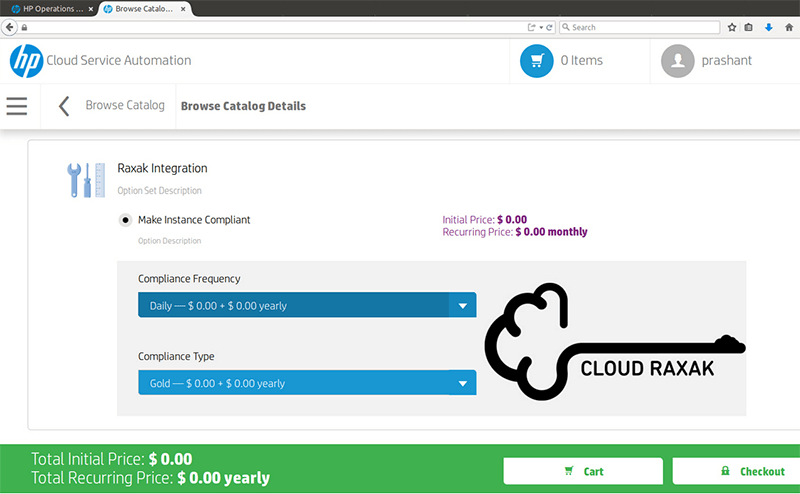
Task: Click the back chevron beside Browse Catalog
Action: [64, 106]
